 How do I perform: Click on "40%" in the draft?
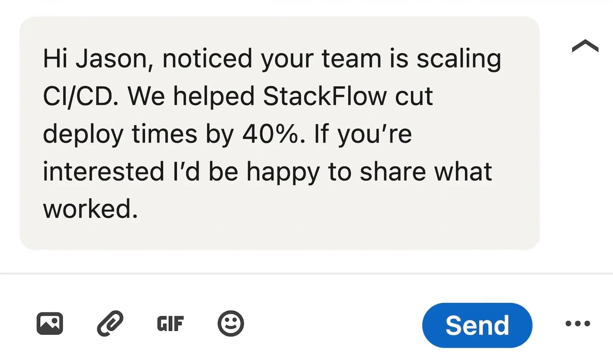[269, 134]
